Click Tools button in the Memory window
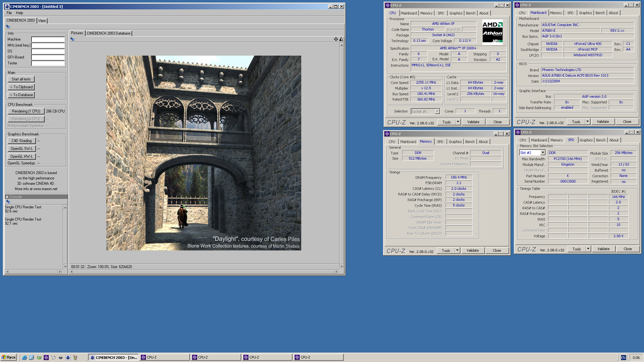Screen dimensions: 644x362 pyautogui.click(x=446, y=250)
